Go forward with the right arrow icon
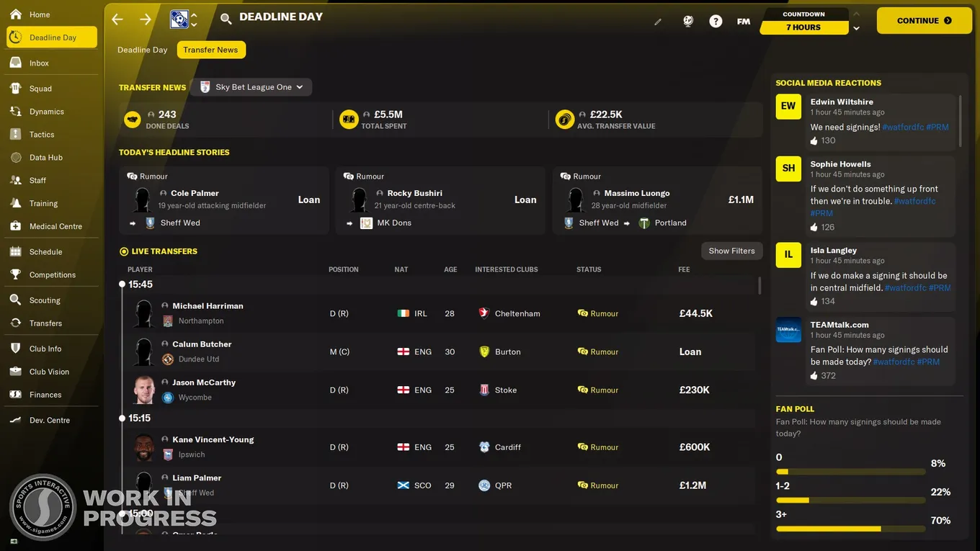Screen dimensions: 980x551 [146, 19]
